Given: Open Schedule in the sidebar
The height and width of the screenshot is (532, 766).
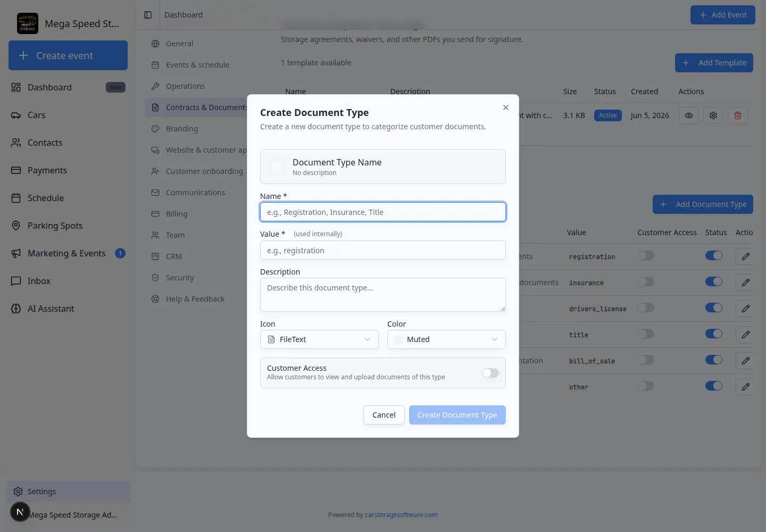Looking at the screenshot, I should (68, 198).
